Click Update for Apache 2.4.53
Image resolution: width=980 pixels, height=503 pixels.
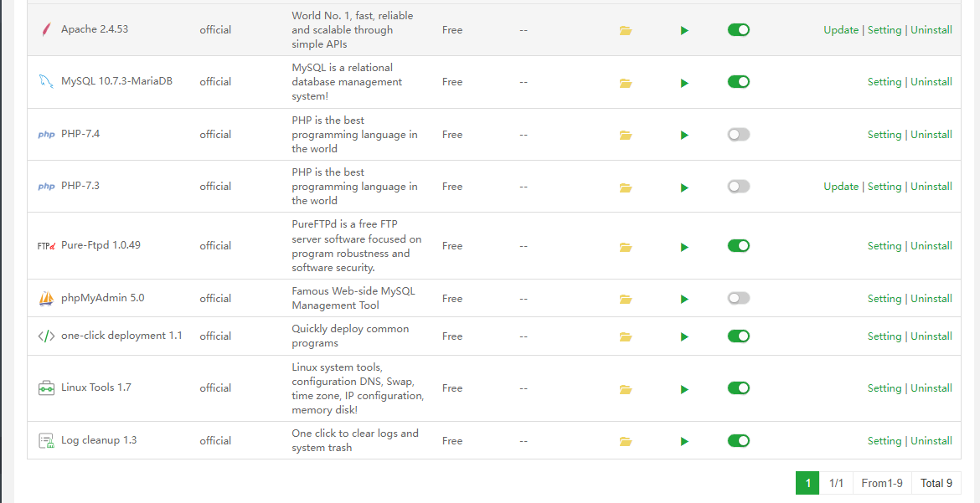[841, 30]
